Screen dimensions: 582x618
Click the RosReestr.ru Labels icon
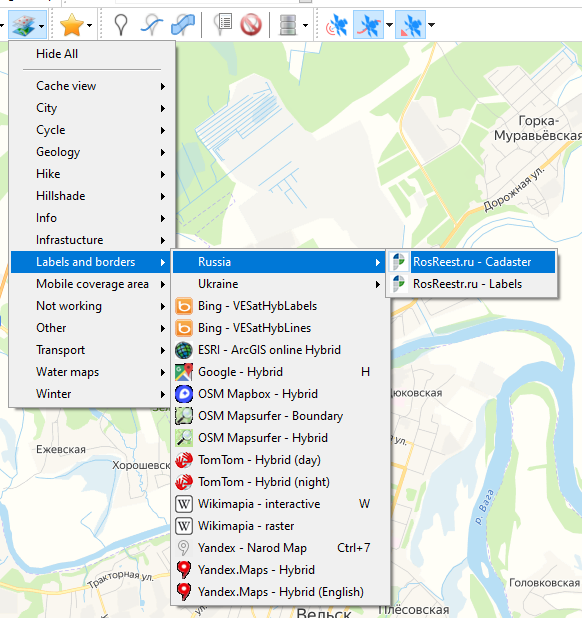click(398, 284)
